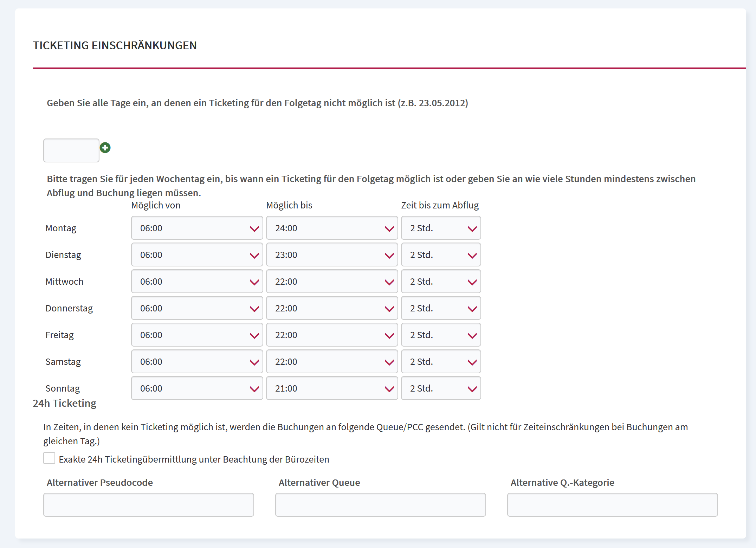Open Montag 'Möglich von' dropdown
This screenshot has height=548, width=756.
(x=197, y=228)
